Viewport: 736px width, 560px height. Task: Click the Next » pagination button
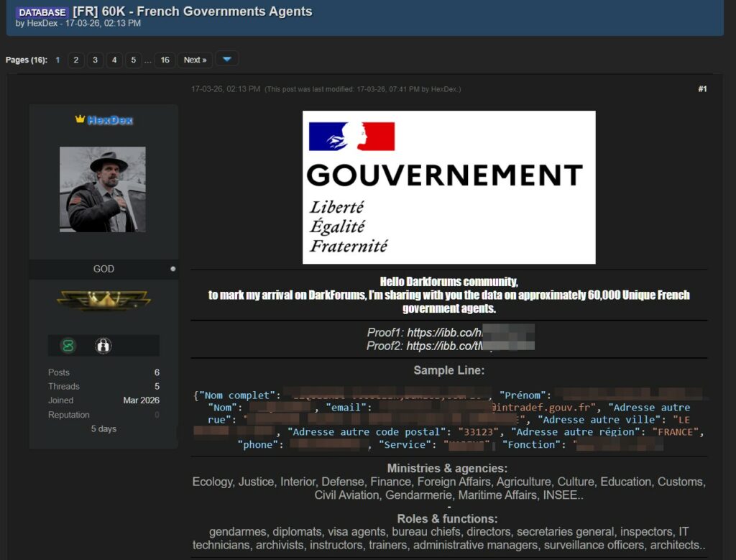coord(195,60)
